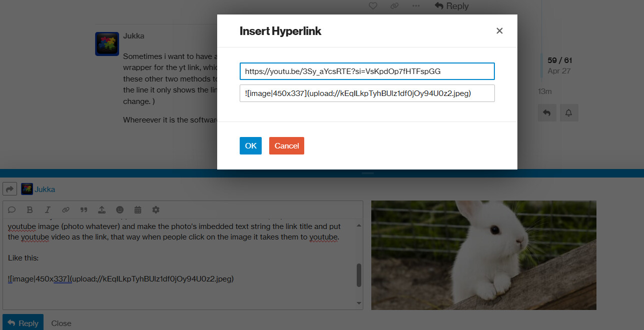Open the emoji picker smiley icon
The width and height of the screenshot is (644, 330).
(x=120, y=209)
